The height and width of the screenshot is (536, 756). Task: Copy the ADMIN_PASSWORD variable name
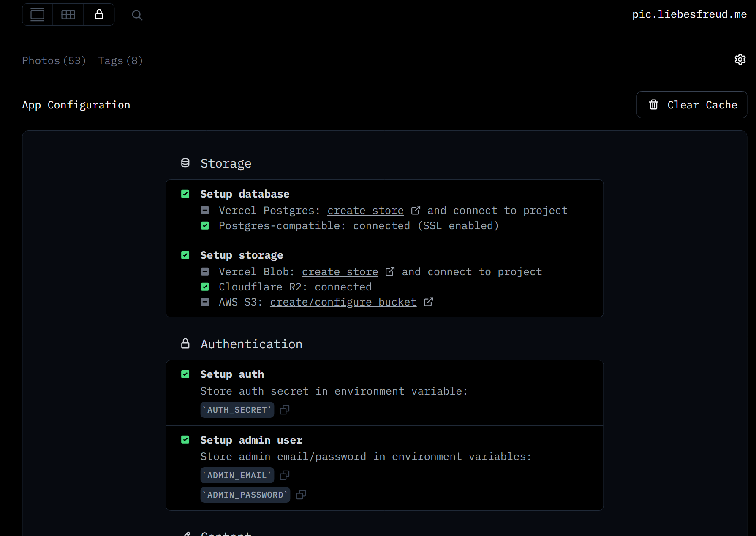point(301,495)
